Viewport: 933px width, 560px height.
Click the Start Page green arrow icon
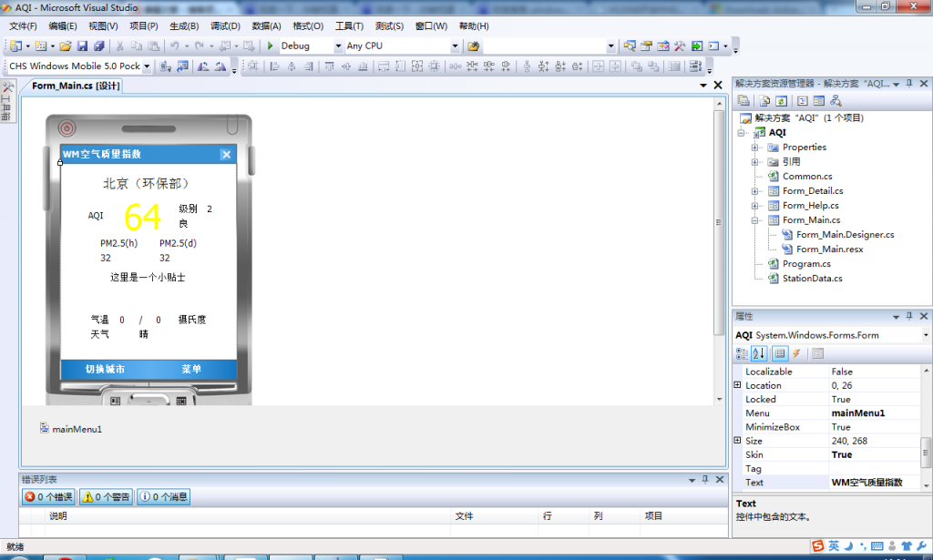tap(697, 46)
